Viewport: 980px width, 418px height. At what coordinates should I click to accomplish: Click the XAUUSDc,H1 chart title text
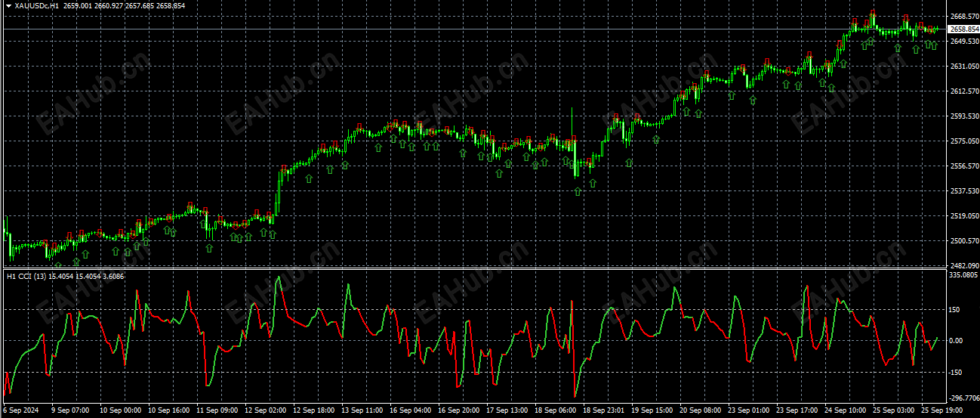tap(37, 5)
